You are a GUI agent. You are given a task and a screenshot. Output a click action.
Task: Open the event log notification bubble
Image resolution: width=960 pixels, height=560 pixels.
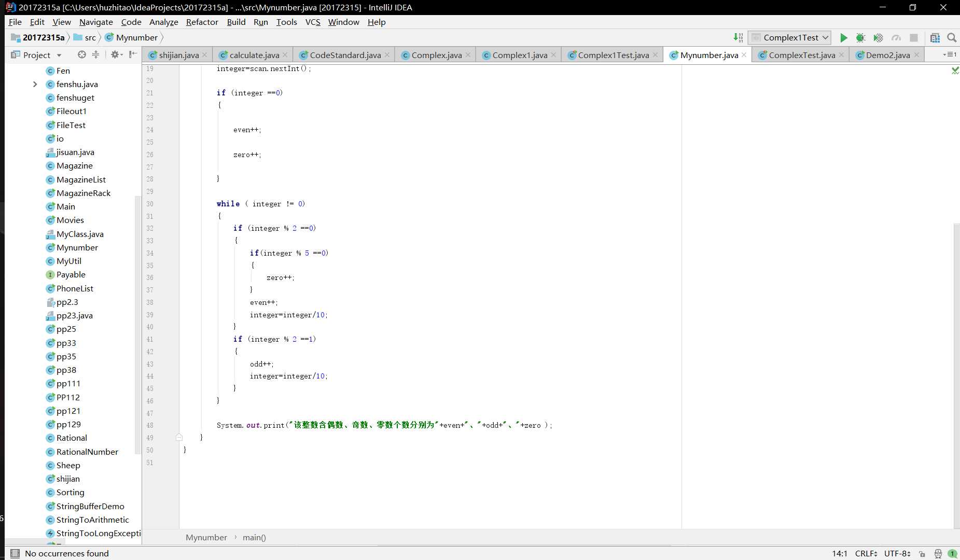click(x=953, y=554)
